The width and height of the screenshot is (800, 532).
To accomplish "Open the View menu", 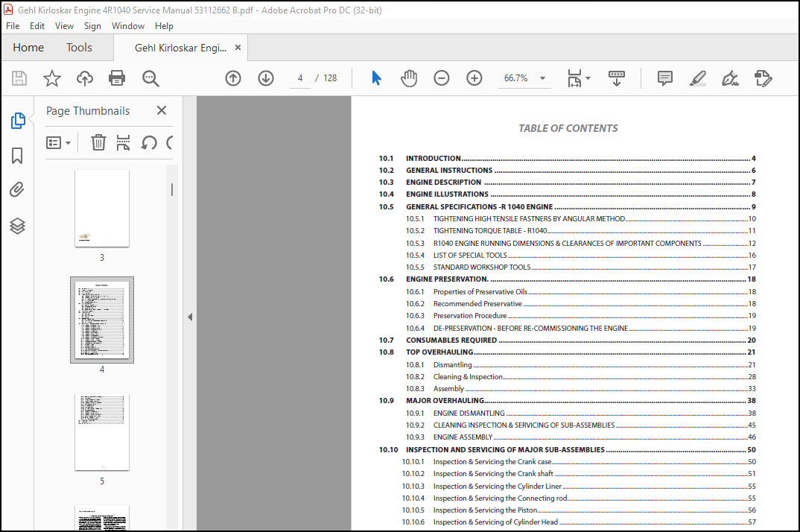I will click(x=64, y=26).
